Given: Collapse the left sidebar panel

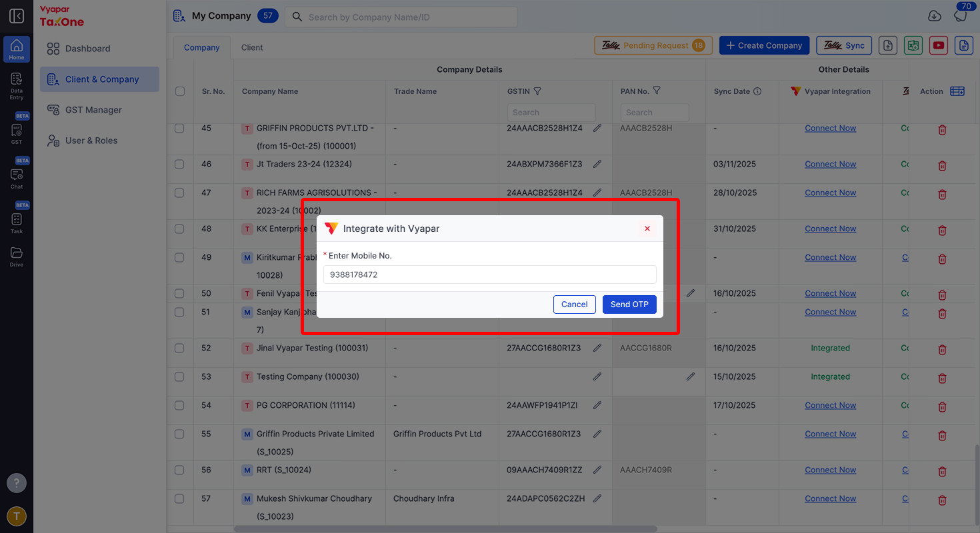Looking at the screenshot, I should [17, 16].
